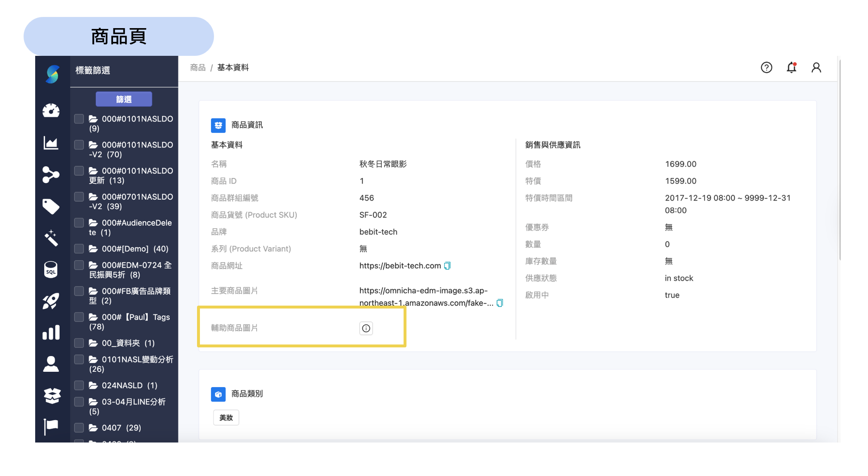Check the 000#[Demo] (40) folder checkbox
868x476 pixels.
(79, 249)
